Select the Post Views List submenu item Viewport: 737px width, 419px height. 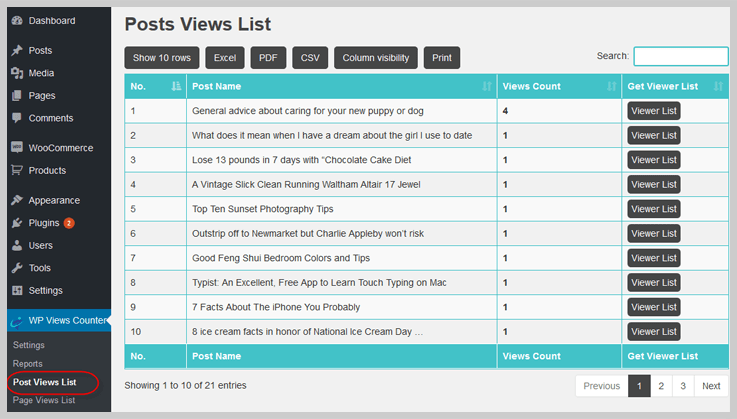tap(45, 382)
